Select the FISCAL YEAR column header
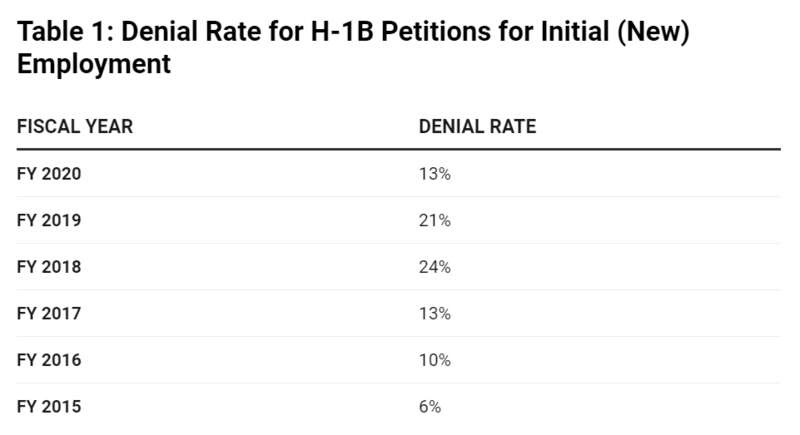800x435 pixels. [75, 126]
